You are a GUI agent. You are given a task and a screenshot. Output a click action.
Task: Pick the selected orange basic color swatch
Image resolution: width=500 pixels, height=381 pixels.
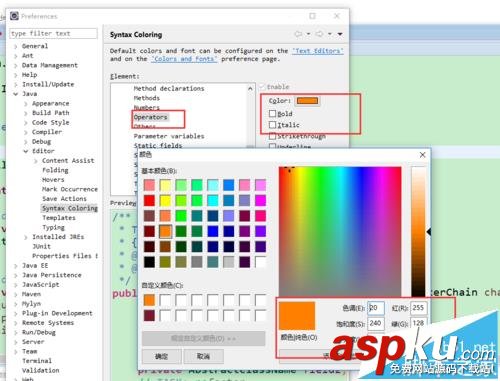tap(165, 231)
